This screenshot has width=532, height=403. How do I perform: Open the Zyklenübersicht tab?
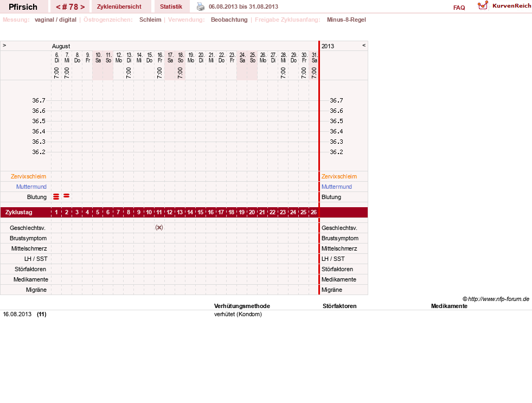point(119,7)
